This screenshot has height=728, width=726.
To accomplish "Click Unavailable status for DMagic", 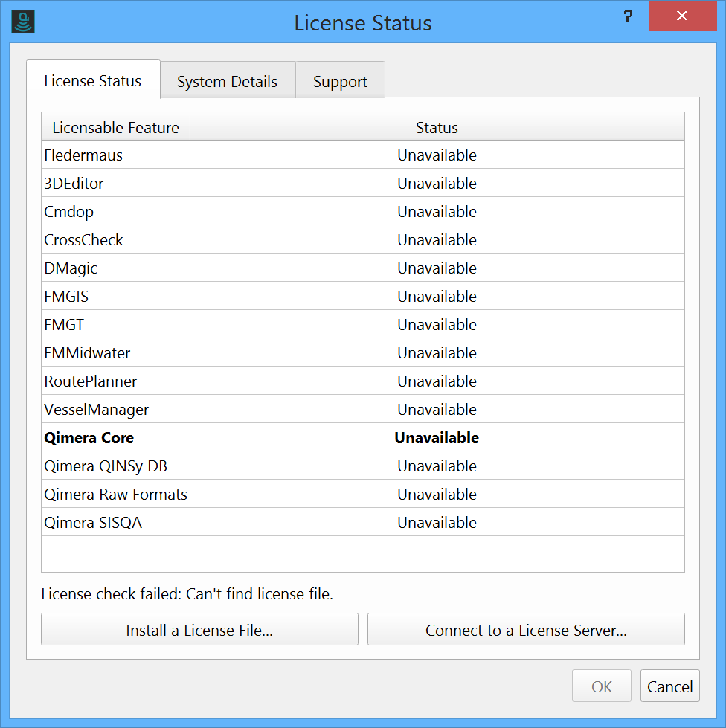I will pyautogui.click(x=437, y=268).
